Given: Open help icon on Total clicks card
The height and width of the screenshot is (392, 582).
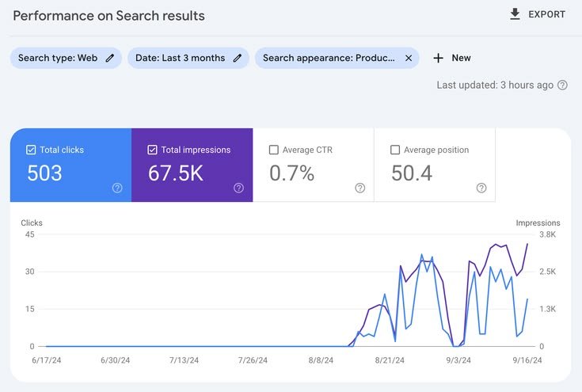Looking at the screenshot, I should (x=117, y=188).
